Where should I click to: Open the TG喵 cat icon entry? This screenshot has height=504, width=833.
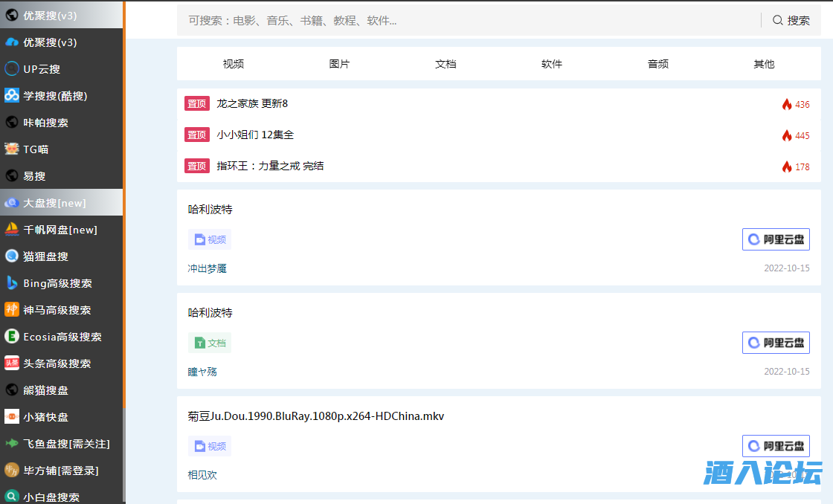12,149
